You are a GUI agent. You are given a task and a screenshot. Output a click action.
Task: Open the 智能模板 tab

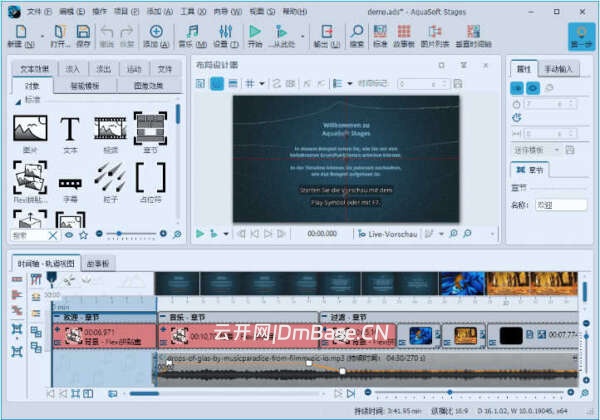pos(85,86)
